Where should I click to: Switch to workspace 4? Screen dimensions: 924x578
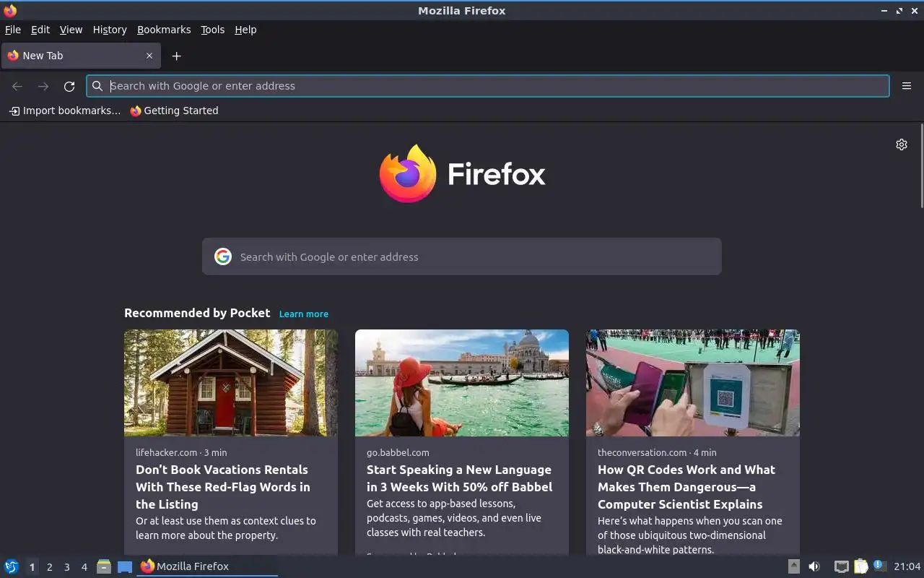tap(84, 567)
